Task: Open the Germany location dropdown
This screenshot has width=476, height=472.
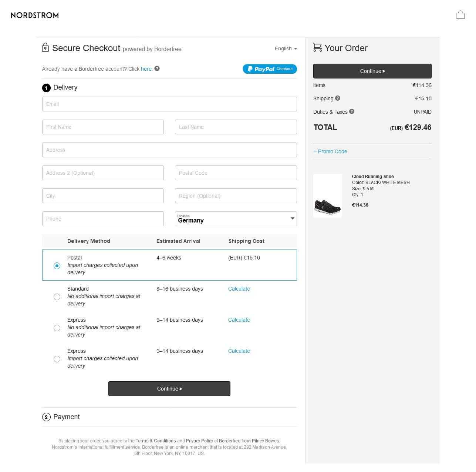Action: click(x=236, y=219)
